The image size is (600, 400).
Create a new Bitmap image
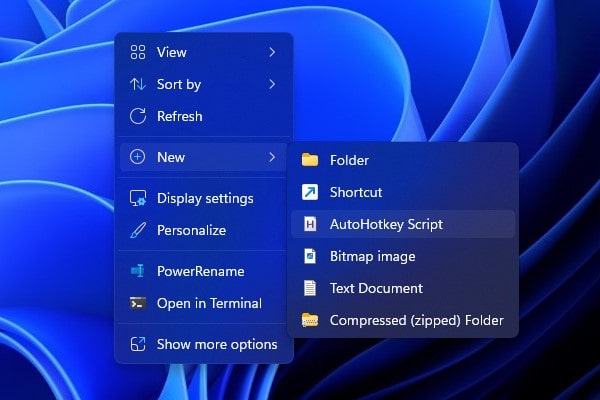click(x=403, y=256)
